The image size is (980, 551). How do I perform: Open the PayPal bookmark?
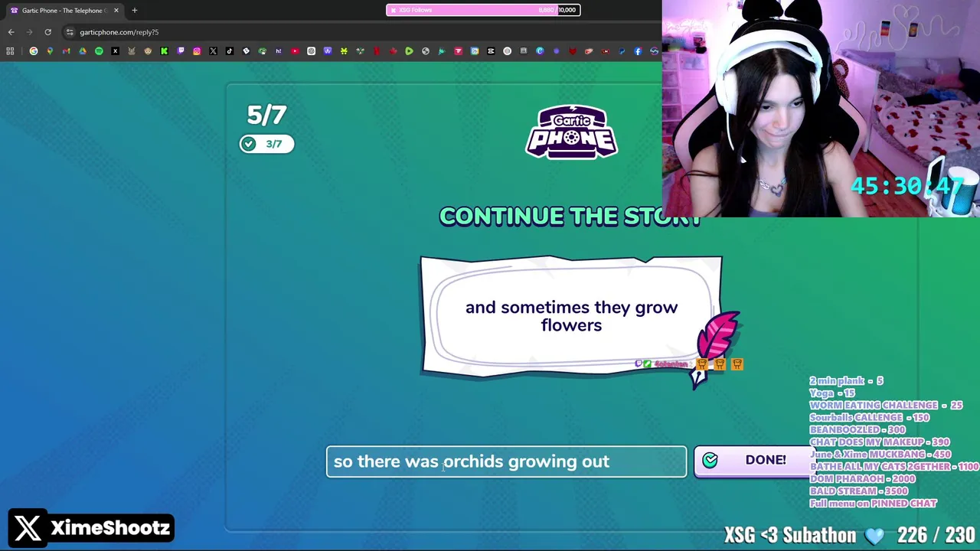tap(622, 51)
